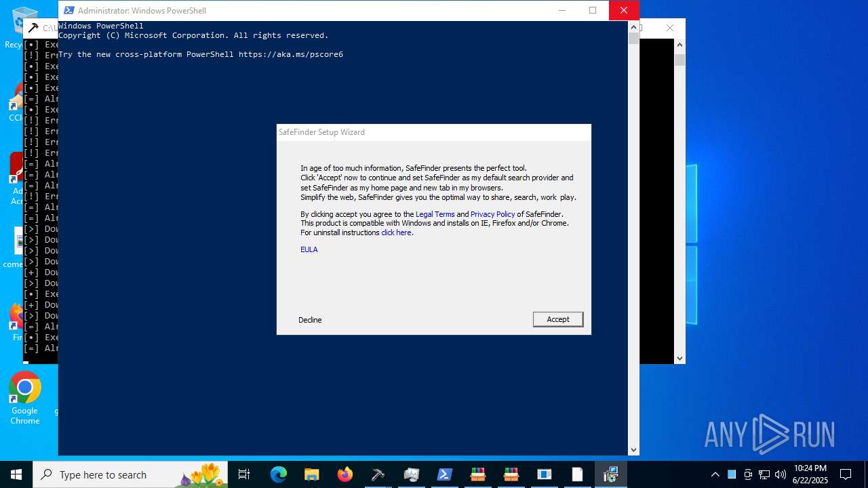Open blank document taskbar icon

[577, 474]
